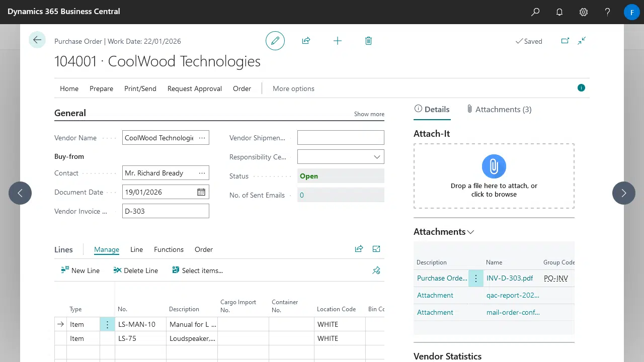
Task: Click Show more in General section
Action: 369,114
